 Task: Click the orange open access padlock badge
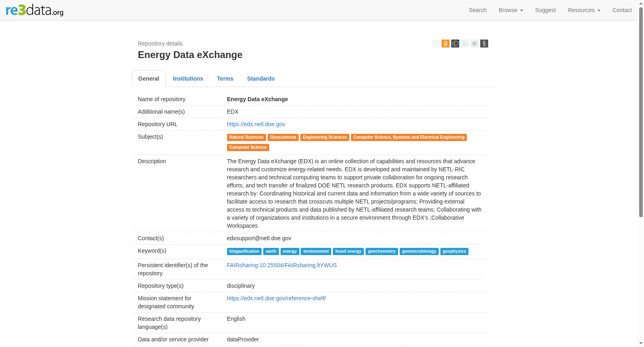[446, 44]
